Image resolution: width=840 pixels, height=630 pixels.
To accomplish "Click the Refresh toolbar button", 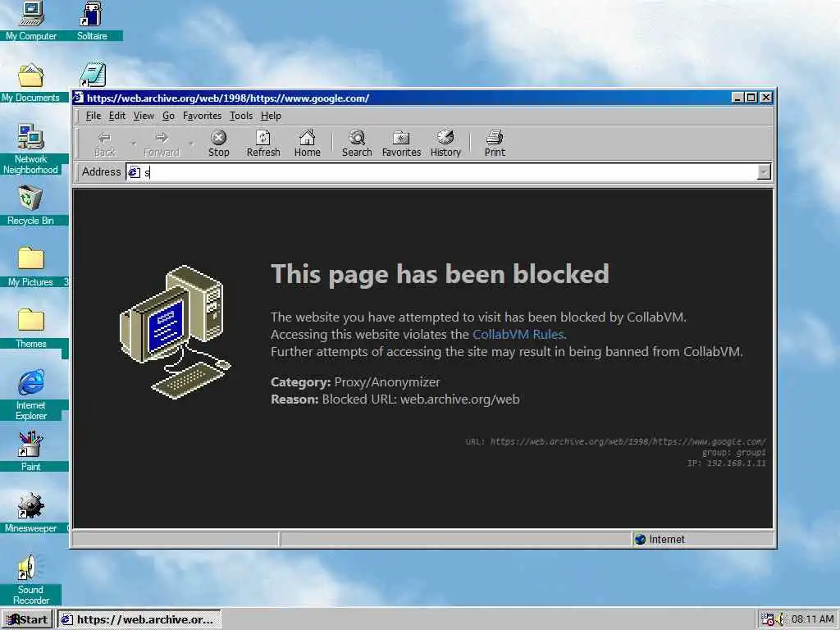I will (x=263, y=144).
